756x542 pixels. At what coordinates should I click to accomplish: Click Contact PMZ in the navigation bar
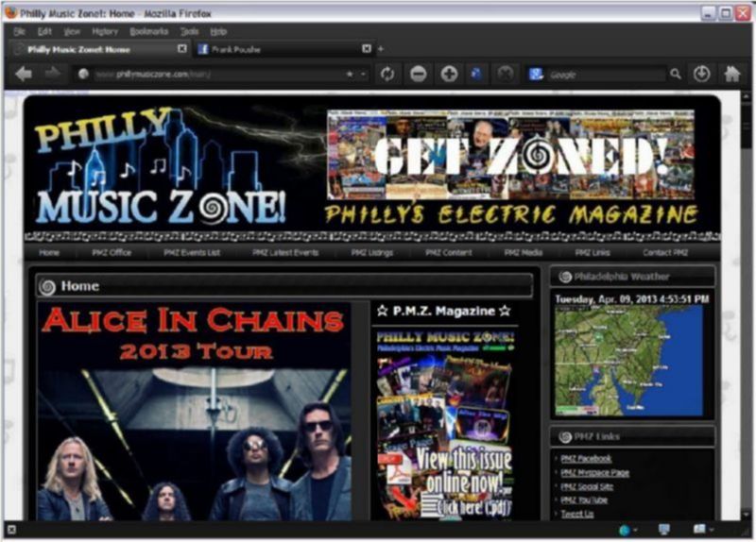point(665,252)
